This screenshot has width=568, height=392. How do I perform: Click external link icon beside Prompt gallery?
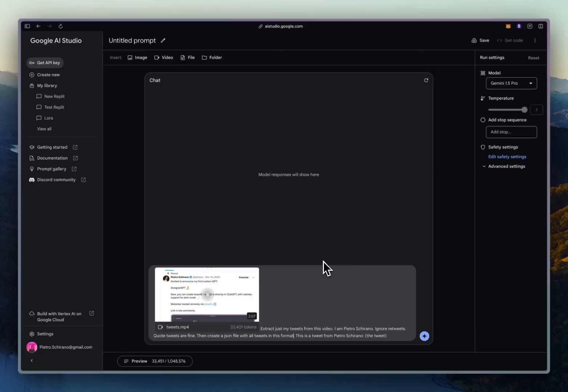74,169
